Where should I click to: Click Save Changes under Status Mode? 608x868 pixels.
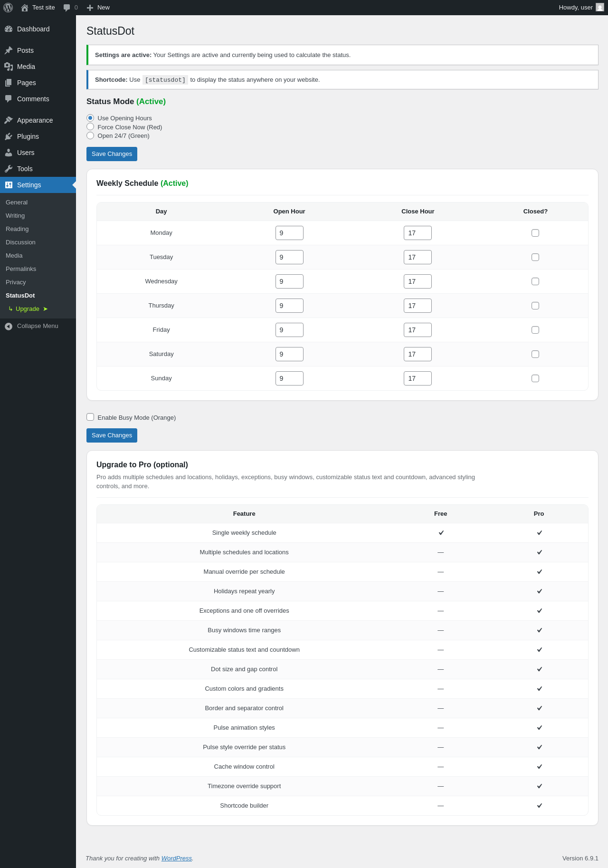112,154
